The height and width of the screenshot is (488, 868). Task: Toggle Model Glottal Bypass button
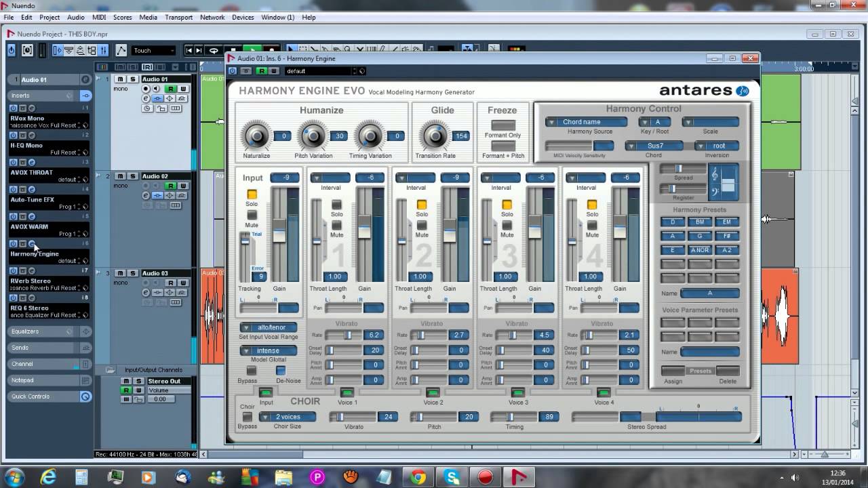click(x=252, y=371)
